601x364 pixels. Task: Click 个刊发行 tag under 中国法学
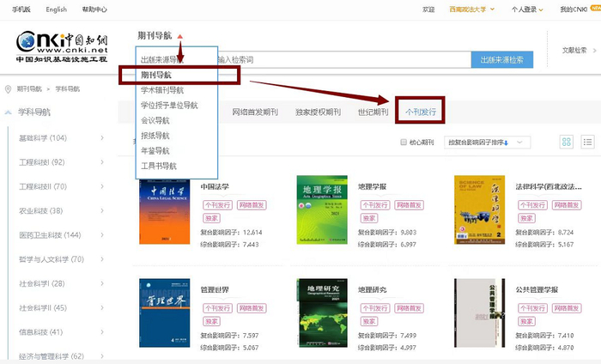click(x=218, y=205)
